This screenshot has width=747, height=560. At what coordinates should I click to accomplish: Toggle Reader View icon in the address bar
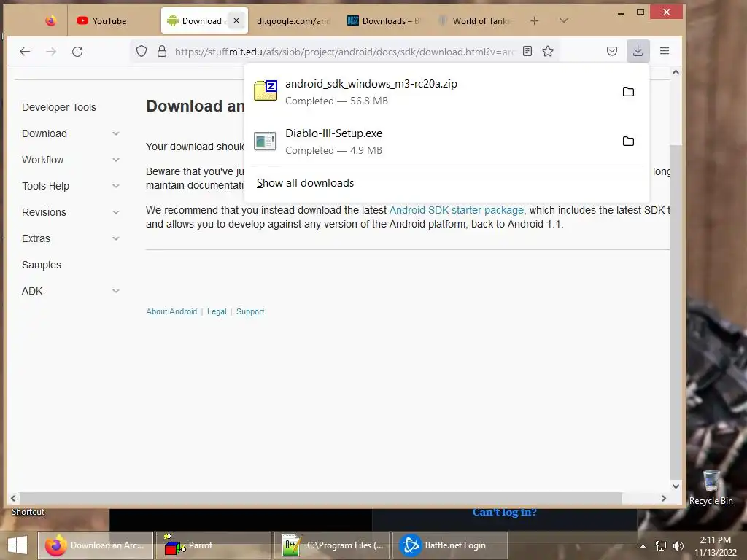click(x=527, y=52)
